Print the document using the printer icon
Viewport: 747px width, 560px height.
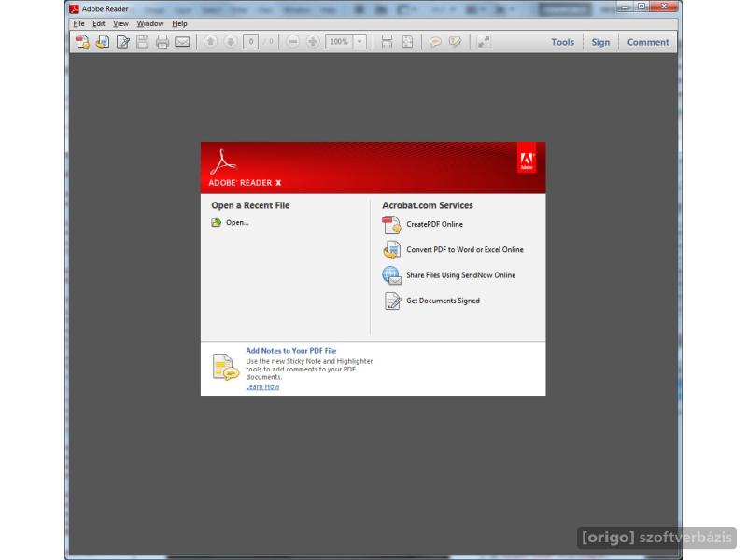click(162, 42)
